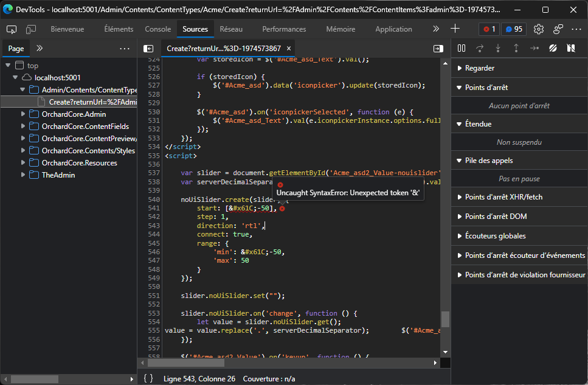Open the Réseau tab

pos(231,29)
